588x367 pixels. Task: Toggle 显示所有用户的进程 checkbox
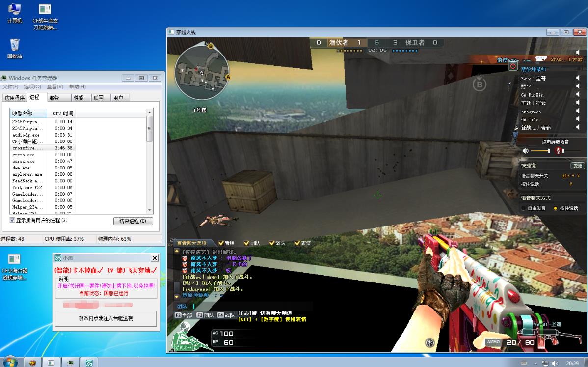[12, 220]
